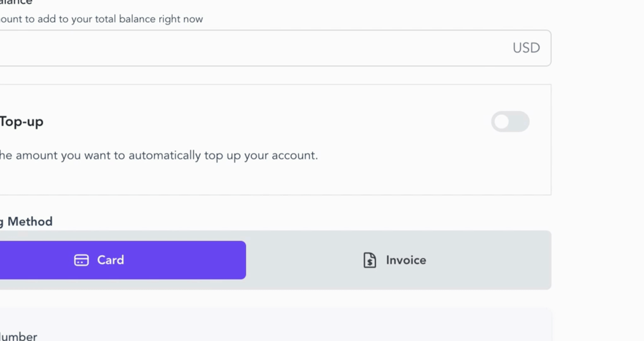Click the Card tab text label
The width and height of the screenshot is (644, 341).
click(x=110, y=260)
